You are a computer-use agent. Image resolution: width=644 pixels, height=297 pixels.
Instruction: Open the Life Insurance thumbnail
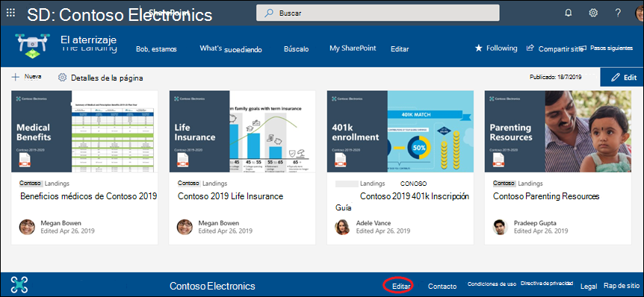pos(242,131)
